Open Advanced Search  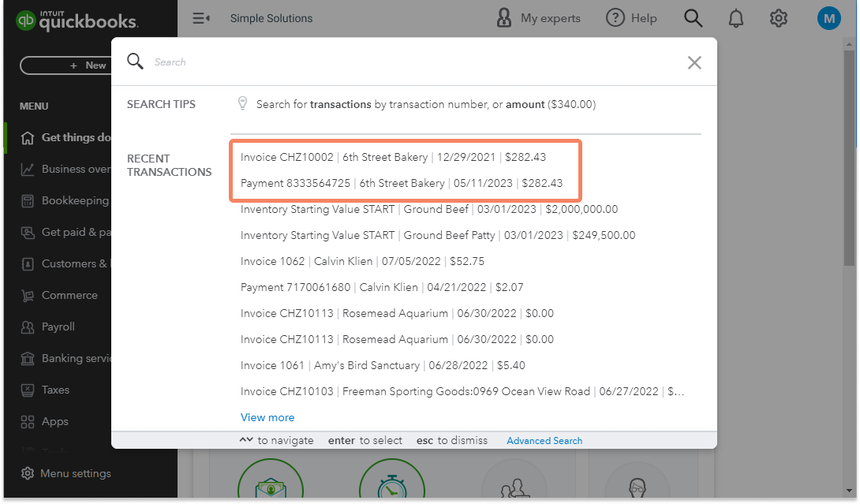(x=544, y=441)
